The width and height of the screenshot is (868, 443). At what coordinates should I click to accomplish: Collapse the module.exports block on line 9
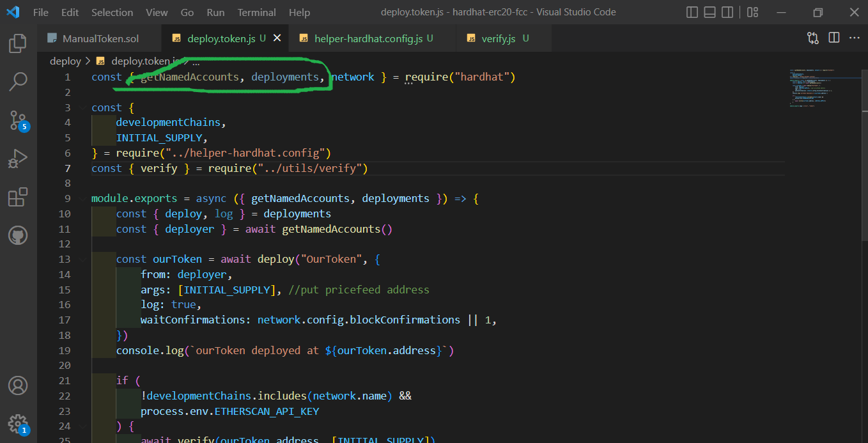82,198
